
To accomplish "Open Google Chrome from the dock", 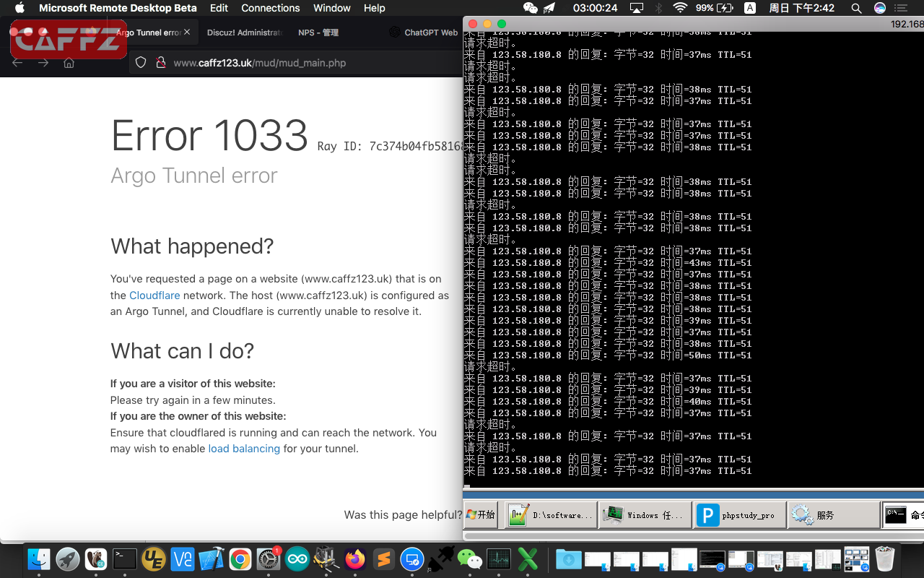I will tap(240, 559).
